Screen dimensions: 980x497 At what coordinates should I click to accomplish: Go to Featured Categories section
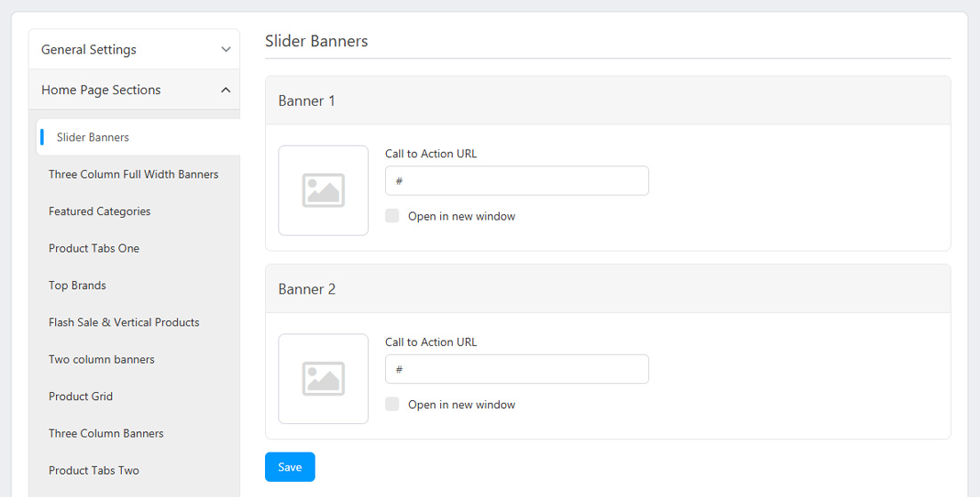pyautogui.click(x=100, y=212)
